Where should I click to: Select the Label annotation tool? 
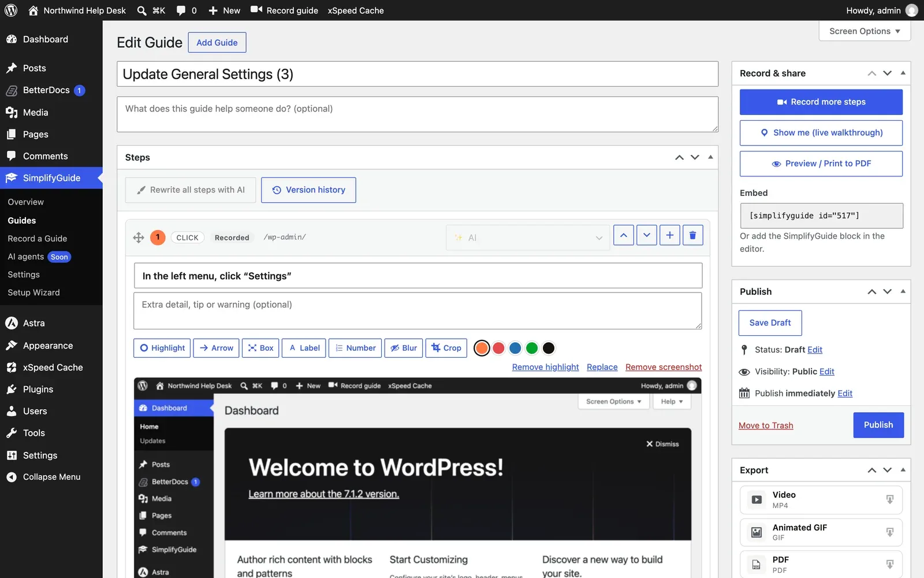point(304,348)
